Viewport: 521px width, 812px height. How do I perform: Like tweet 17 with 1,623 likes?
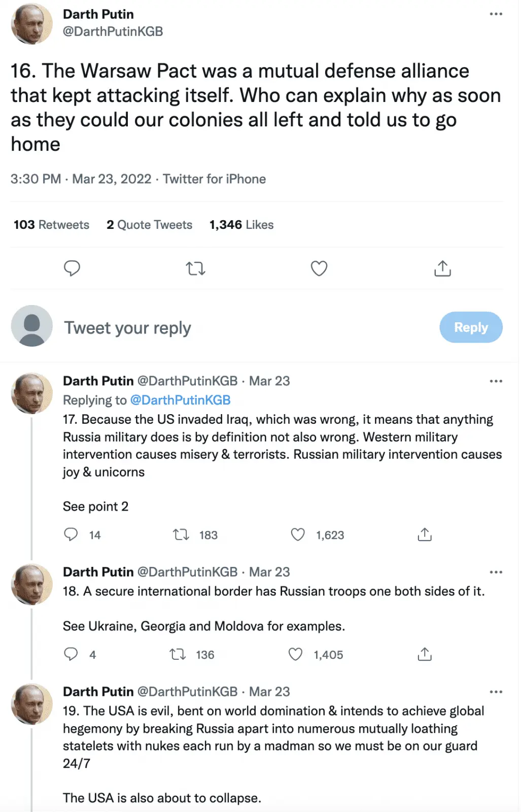point(298,535)
